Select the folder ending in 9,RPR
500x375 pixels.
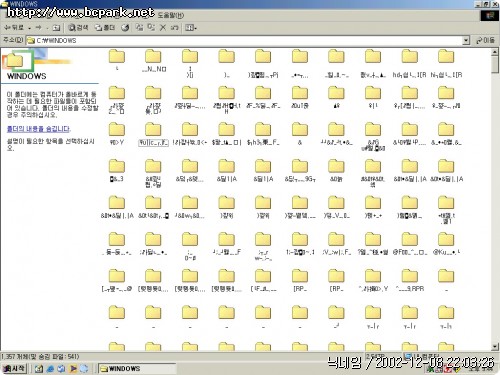(x=409, y=281)
